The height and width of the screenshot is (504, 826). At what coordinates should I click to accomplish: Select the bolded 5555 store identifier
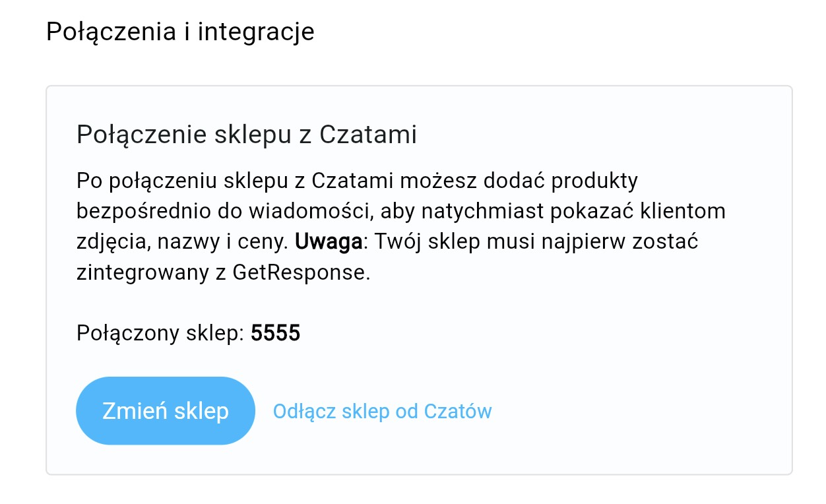[x=276, y=333]
